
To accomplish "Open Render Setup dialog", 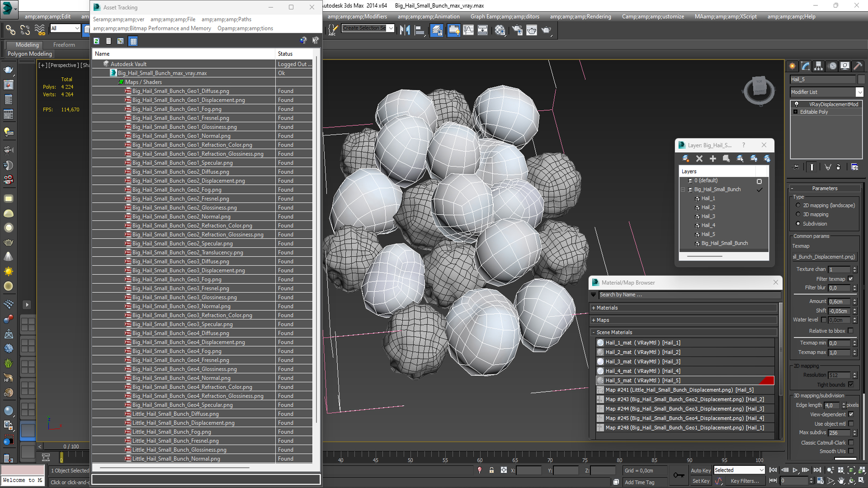I will click(517, 30).
